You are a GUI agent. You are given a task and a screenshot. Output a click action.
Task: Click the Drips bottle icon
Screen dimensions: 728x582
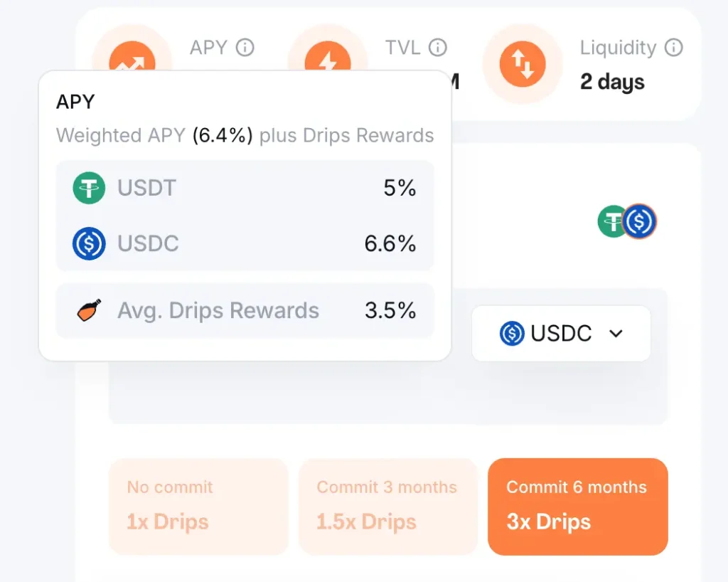89,311
